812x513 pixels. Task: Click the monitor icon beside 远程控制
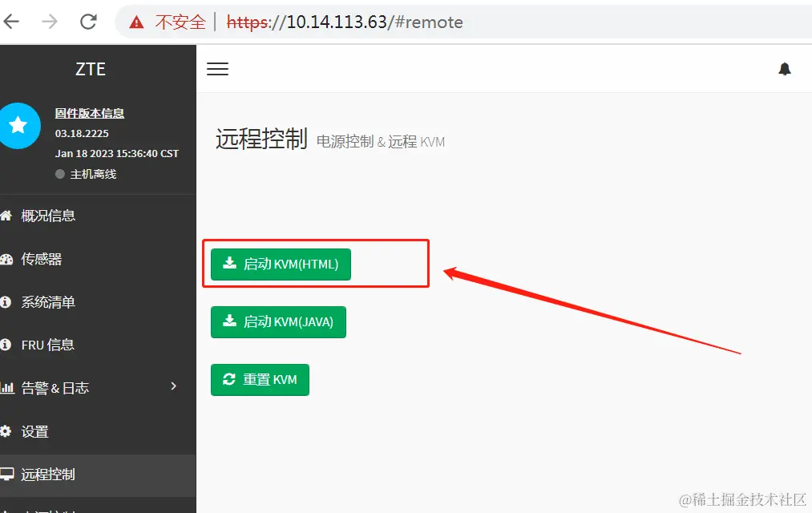(6, 475)
